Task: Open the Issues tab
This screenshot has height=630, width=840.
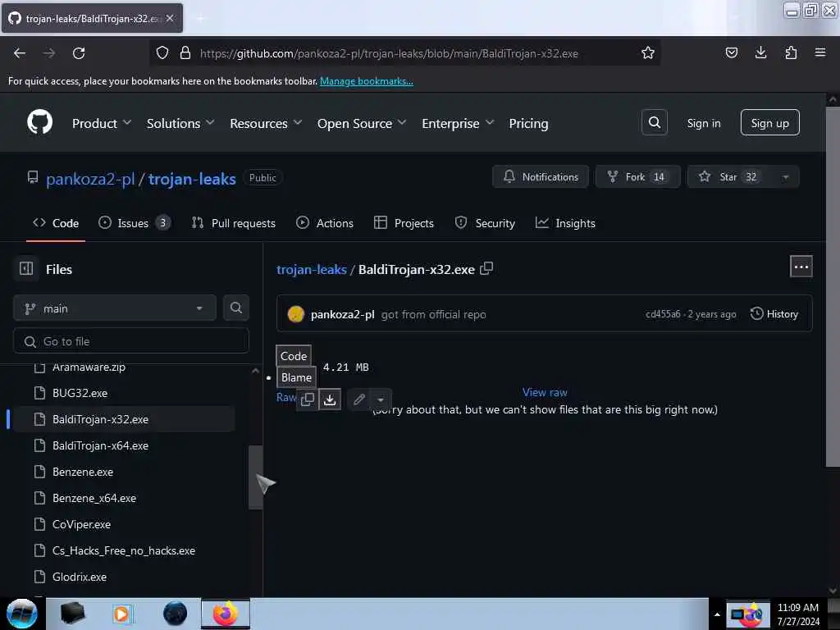Action: 135,223
